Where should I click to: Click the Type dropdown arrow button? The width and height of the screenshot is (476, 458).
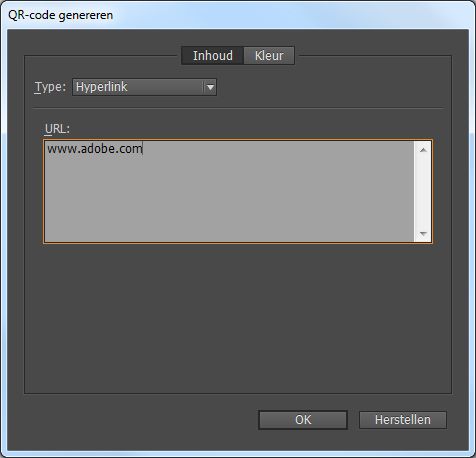pyautogui.click(x=210, y=87)
